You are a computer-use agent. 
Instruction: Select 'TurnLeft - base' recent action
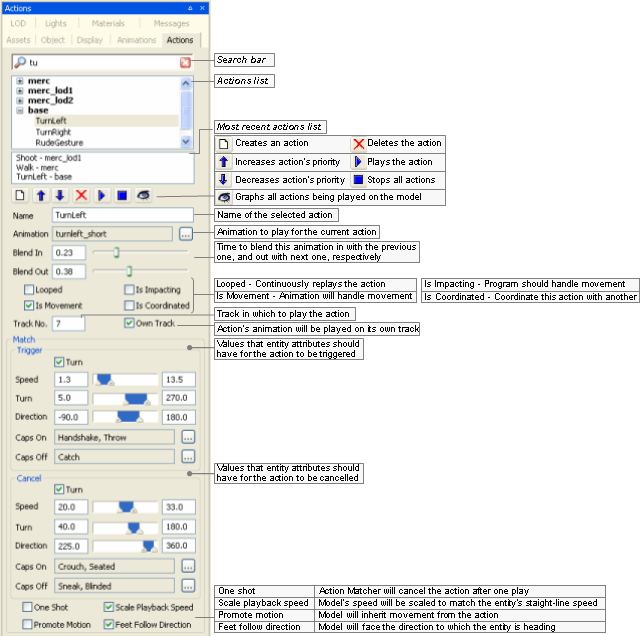tap(44, 177)
